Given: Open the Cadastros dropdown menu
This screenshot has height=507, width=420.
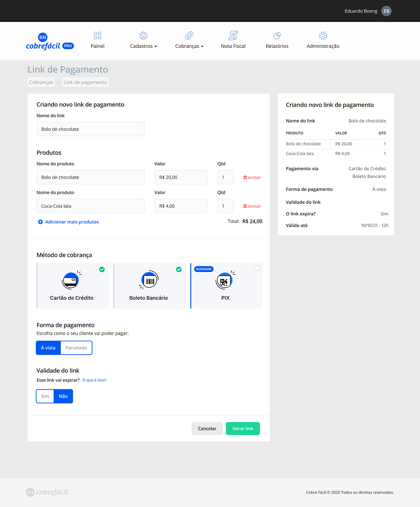Looking at the screenshot, I should click(x=143, y=40).
